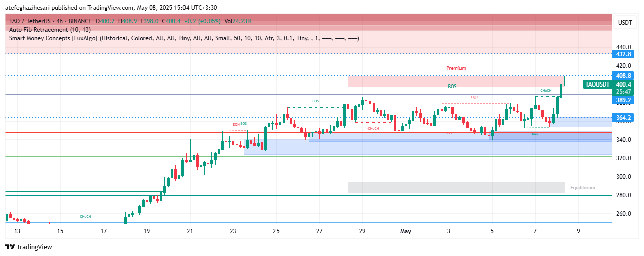This screenshot has width=644, height=256.
Task: Click the 25:47 candle countdown tag
Action: pos(623,92)
